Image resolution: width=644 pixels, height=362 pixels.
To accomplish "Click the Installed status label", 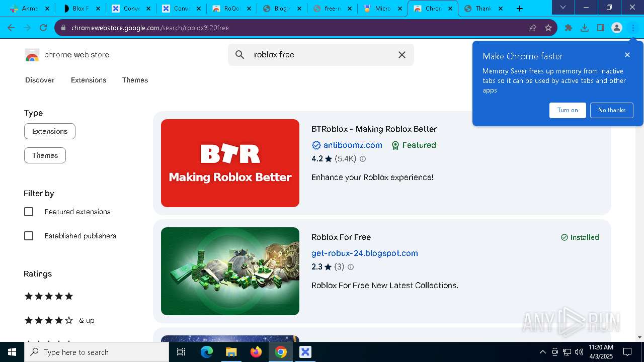I will pos(580,237).
